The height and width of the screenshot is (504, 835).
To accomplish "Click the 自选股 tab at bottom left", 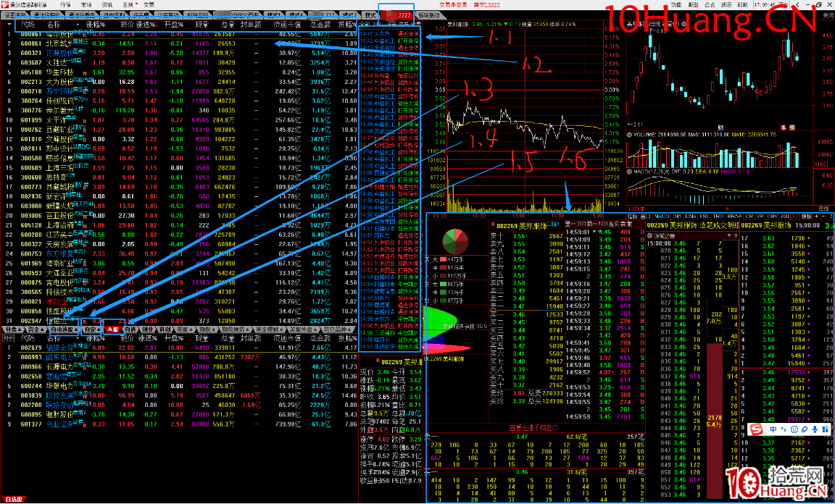I will (x=13, y=500).
